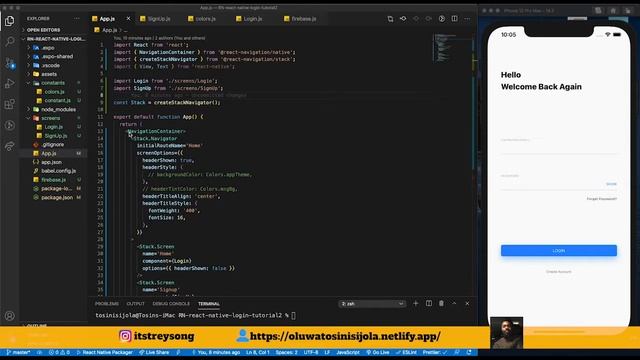The width and height of the screenshot is (640, 360).
Task: Switch to the colors.js editor tab
Action: click(x=205, y=19)
